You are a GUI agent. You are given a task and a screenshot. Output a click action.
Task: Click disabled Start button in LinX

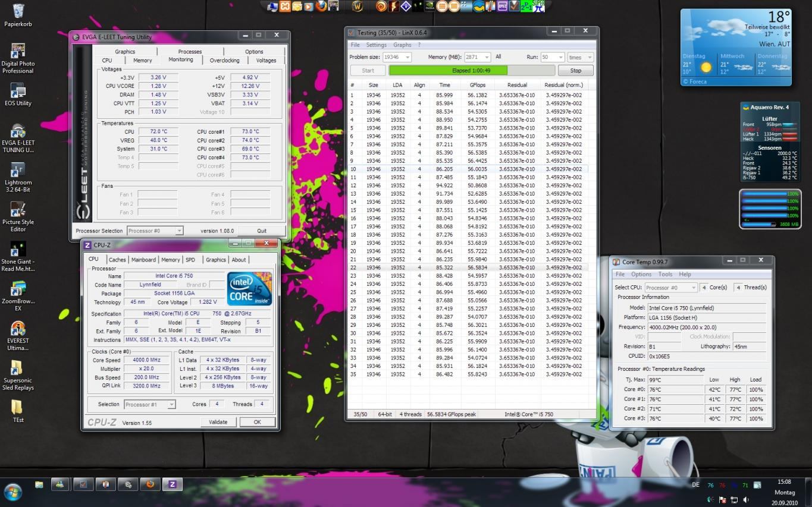point(368,70)
